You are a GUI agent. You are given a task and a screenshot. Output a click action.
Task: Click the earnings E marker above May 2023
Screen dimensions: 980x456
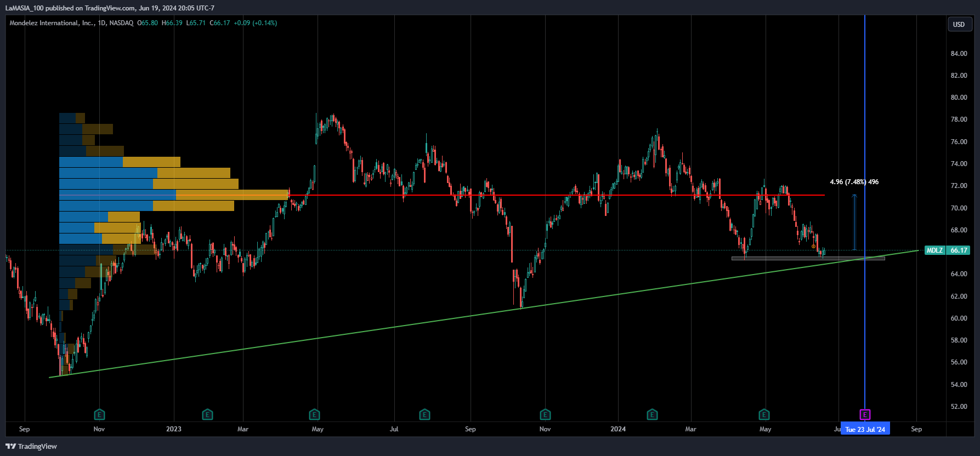click(x=314, y=414)
